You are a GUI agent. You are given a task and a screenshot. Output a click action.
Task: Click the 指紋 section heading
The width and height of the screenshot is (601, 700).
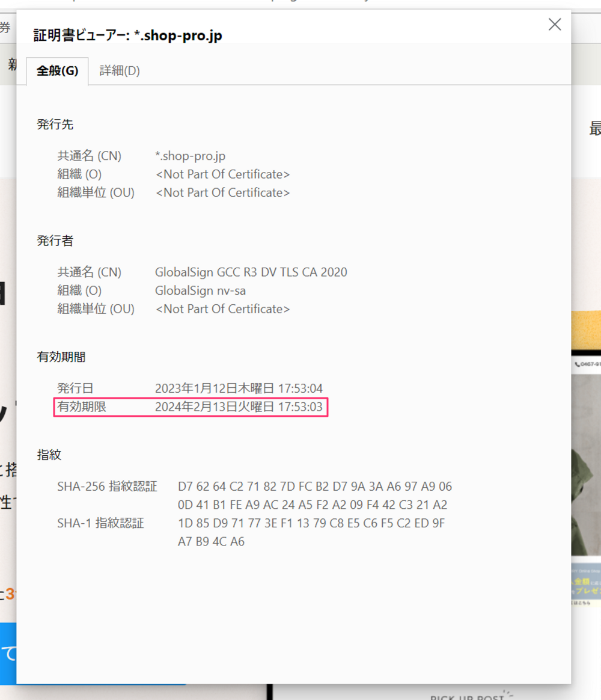(x=49, y=455)
